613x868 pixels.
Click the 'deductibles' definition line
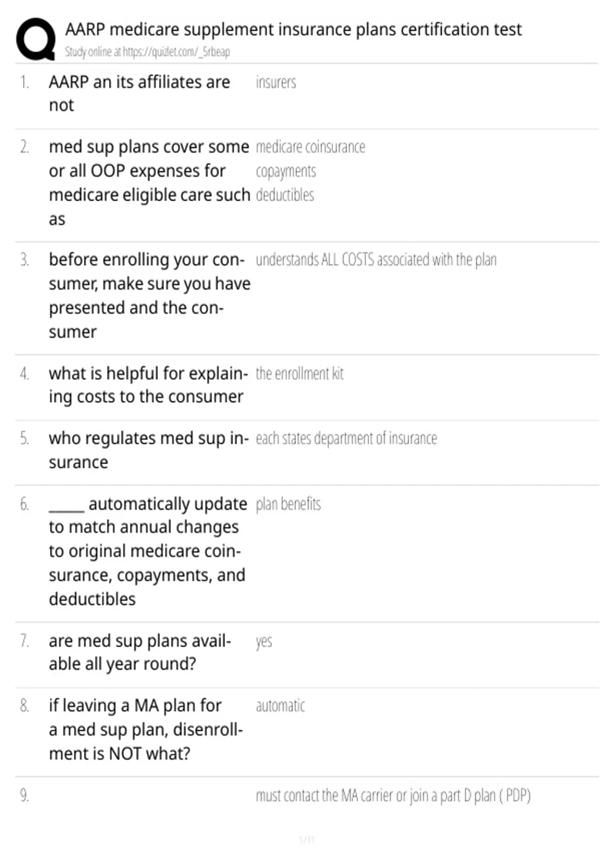coord(285,195)
